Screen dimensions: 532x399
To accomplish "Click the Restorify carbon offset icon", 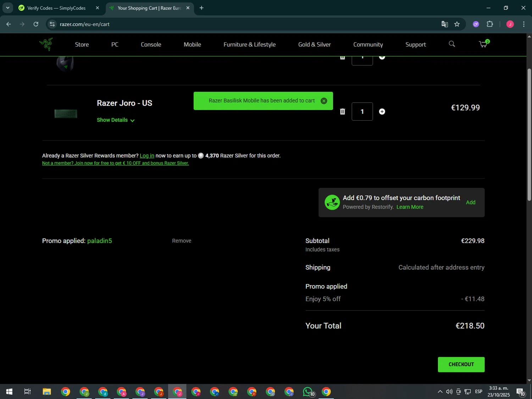I will pos(332,203).
